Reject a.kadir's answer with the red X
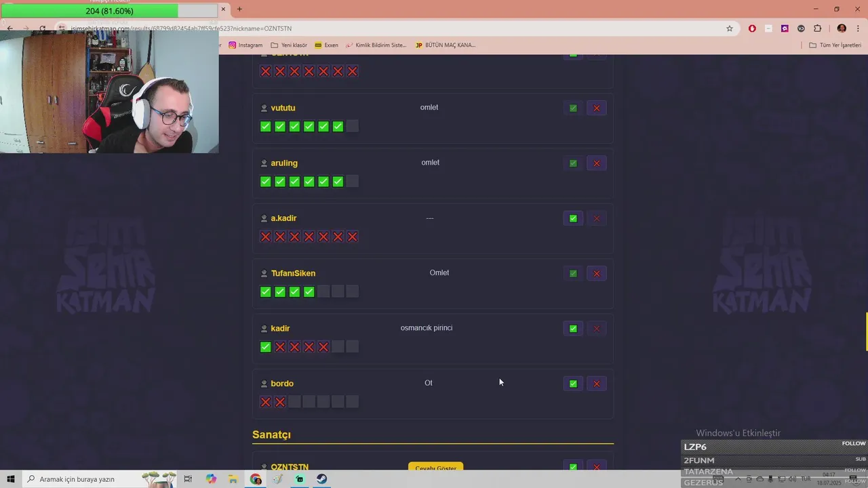 pyautogui.click(x=597, y=218)
